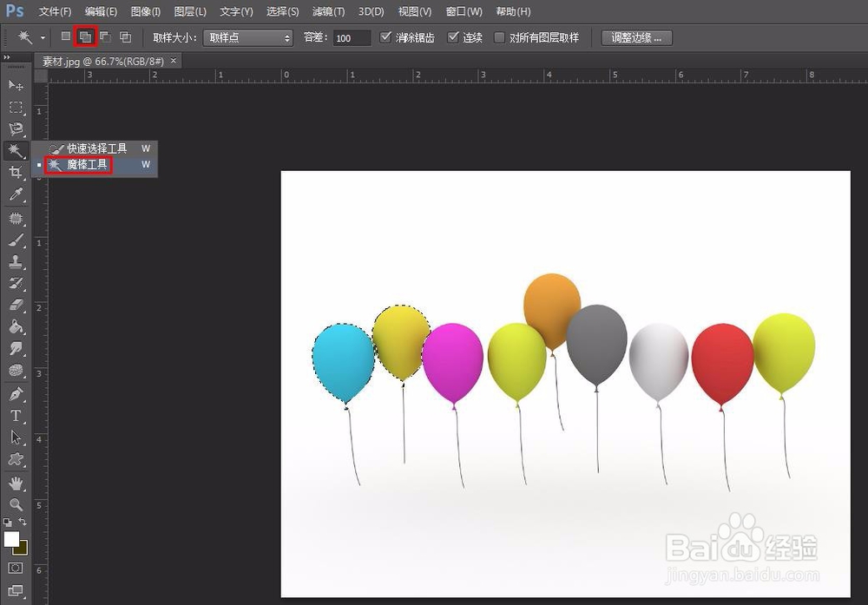The image size is (868, 605).
Task: Open the 窗口(W) menu
Action: [x=464, y=11]
